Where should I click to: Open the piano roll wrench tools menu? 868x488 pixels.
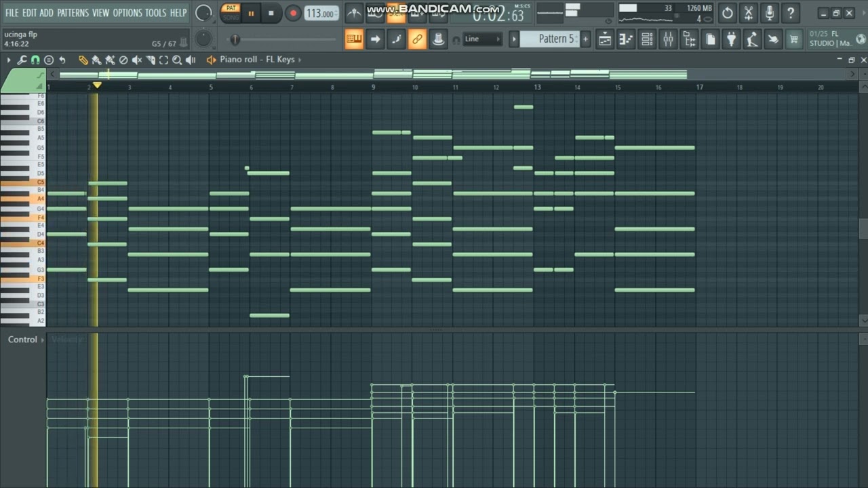pos(22,60)
